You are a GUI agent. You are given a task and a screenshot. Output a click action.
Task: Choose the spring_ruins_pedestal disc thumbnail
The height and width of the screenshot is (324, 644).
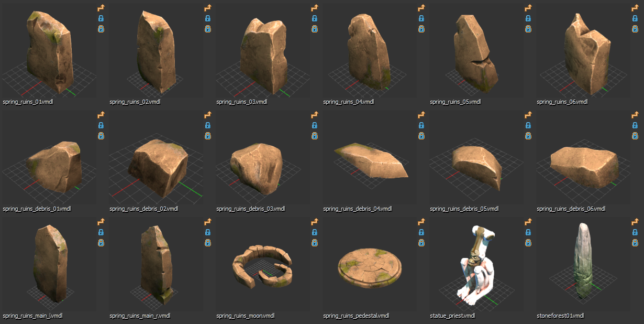pos(369,265)
